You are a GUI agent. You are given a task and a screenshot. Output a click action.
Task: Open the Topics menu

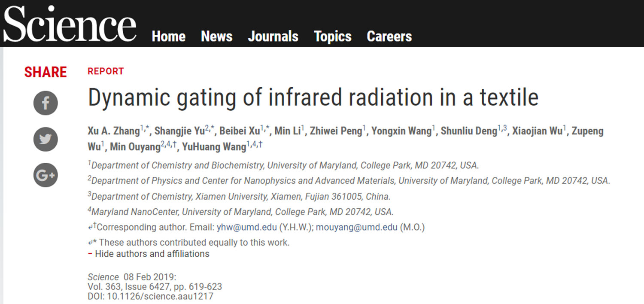tap(333, 36)
